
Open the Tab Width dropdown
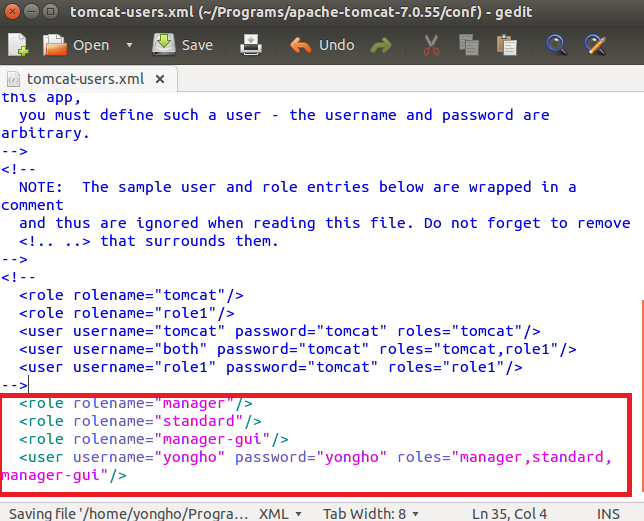point(370,514)
